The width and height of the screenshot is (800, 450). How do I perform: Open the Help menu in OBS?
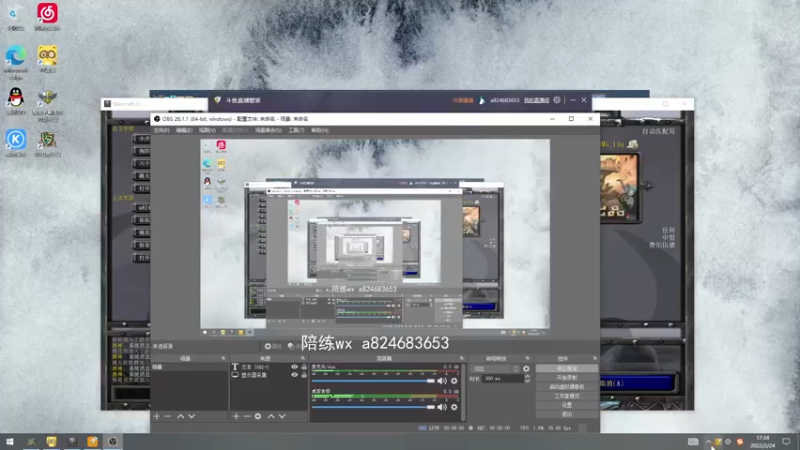pos(319,131)
